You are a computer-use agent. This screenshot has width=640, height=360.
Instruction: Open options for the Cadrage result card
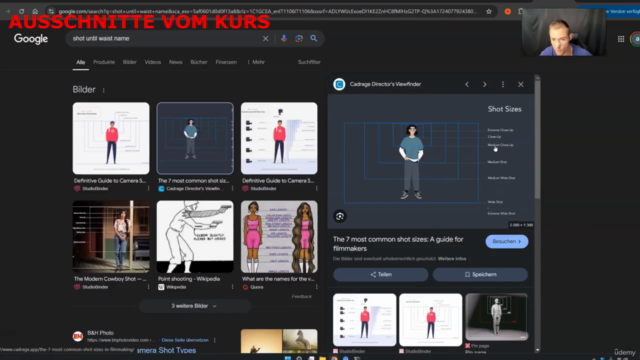[232, 189]
